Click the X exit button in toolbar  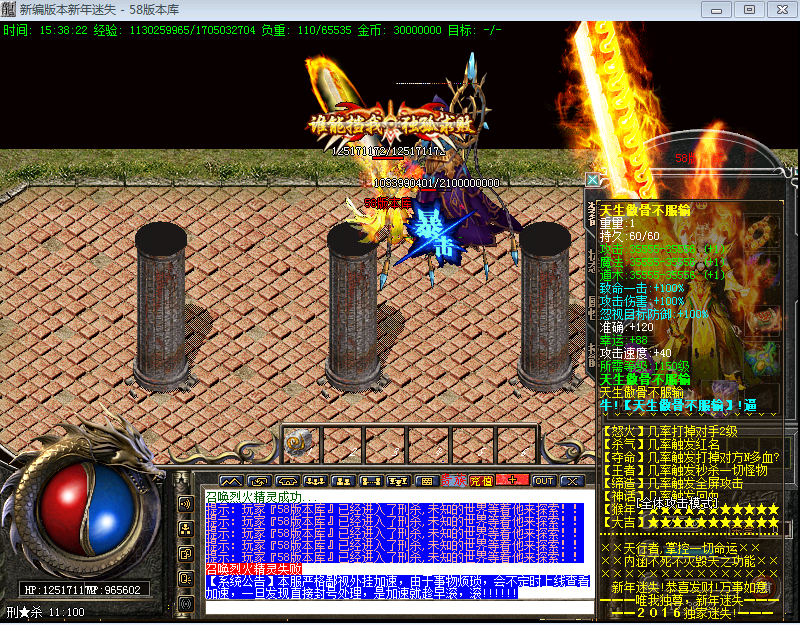pos(572,481)
